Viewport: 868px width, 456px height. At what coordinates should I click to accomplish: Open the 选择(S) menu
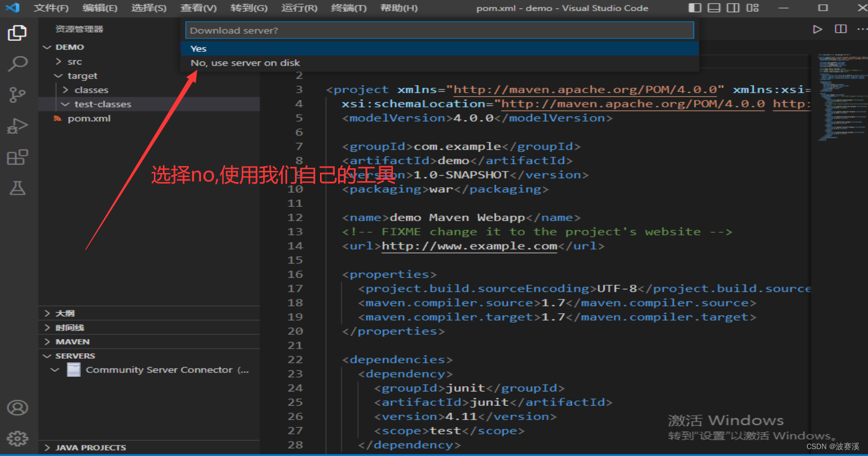pos(149,8)
